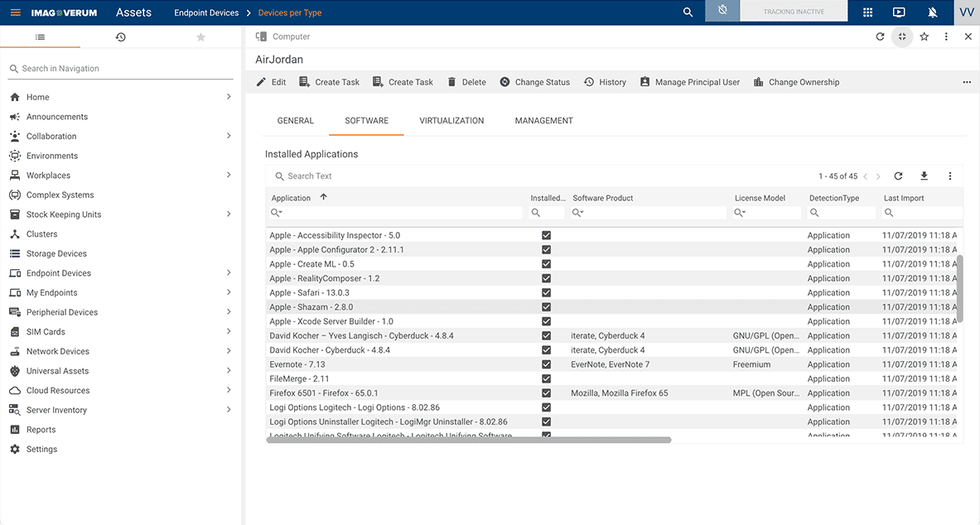This screenshot has height=525, width=980.
Task: Click the muted notifications bell icon
Action: pyautogui.click(x=931, y=12)
